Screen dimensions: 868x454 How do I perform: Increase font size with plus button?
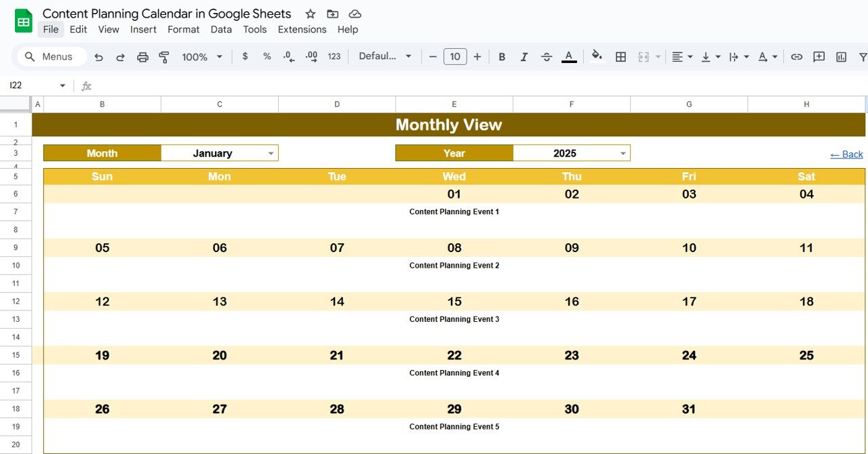(x=477, y=57)
